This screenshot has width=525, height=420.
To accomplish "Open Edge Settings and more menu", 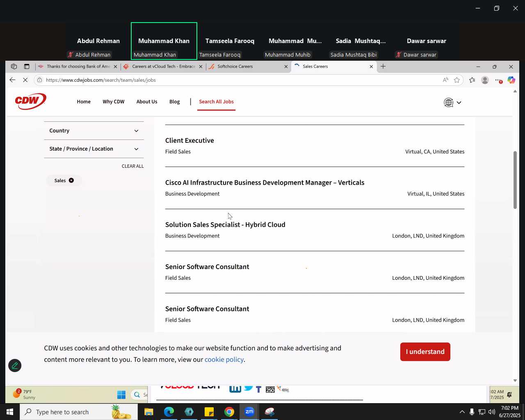I will 498,80.
